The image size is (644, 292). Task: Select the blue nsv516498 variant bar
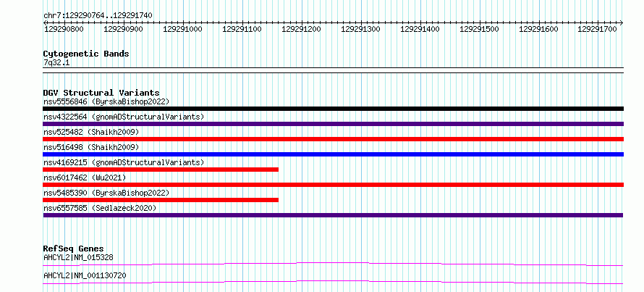(x=333, y=154)
